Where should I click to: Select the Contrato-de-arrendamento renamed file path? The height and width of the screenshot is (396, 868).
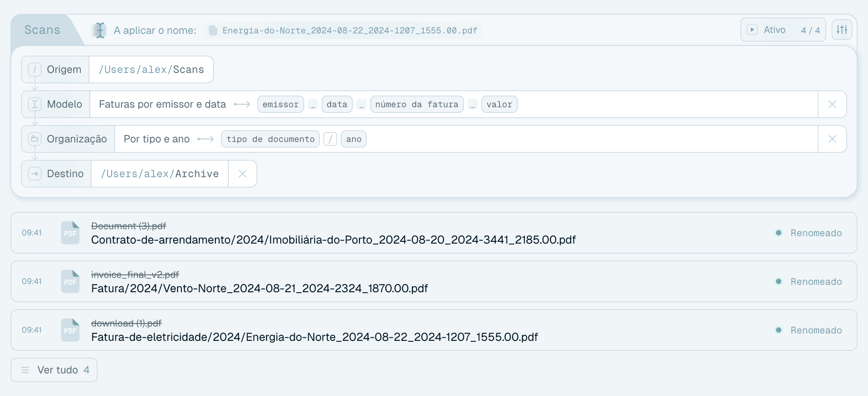[x=333, y=240]
